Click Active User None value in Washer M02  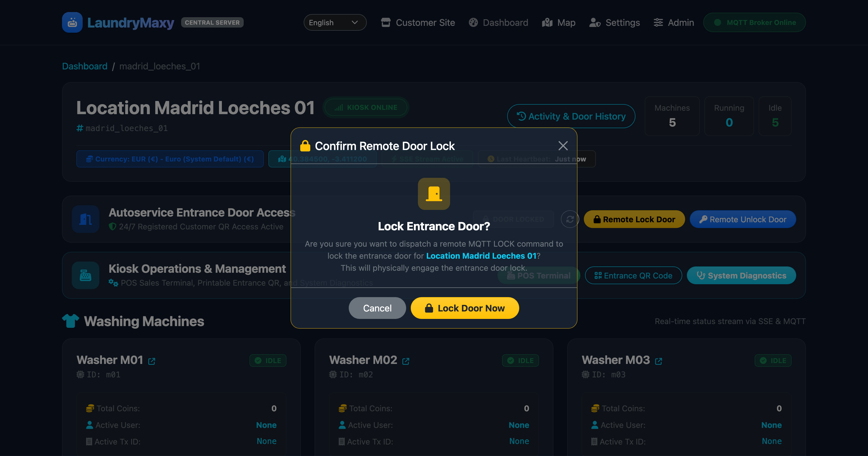pyautogui.click(x=519, y=425)
